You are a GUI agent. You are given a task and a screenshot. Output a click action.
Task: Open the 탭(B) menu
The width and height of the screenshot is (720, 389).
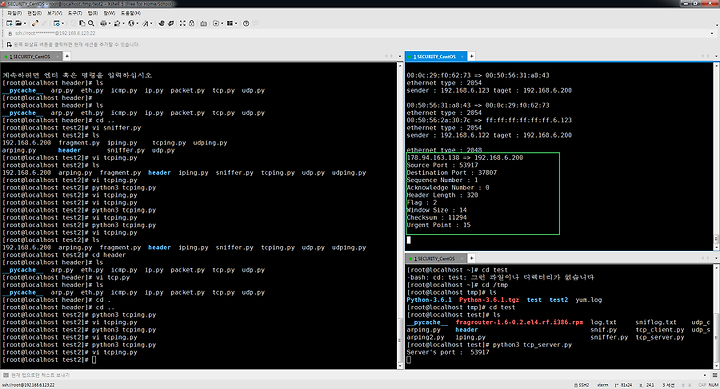[93, 13]
